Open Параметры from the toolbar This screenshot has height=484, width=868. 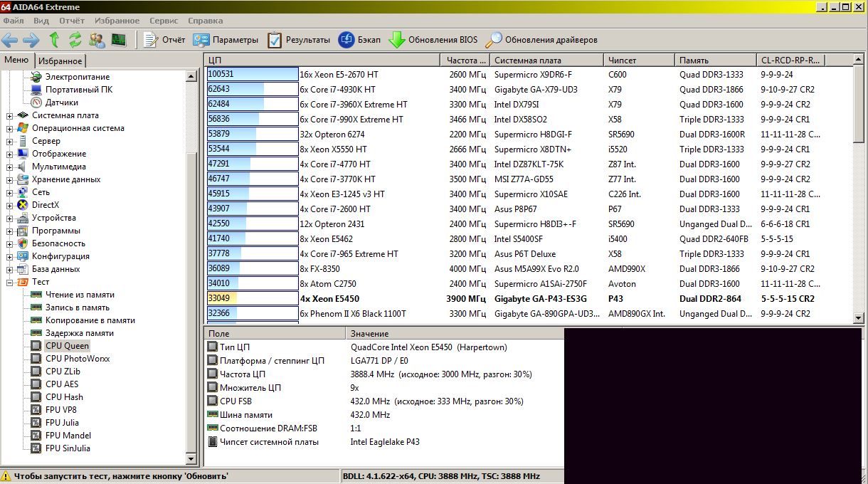(226, 40)
